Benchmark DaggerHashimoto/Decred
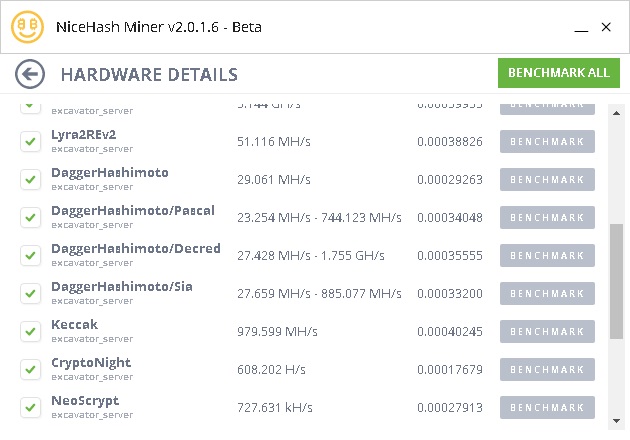The height and width of the screenshot is (440, 630). (x=547, y=255)
